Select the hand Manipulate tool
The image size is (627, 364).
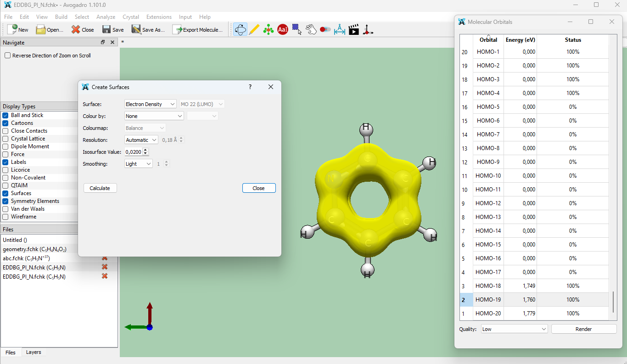pyautogui.click(x=311, y=30)
